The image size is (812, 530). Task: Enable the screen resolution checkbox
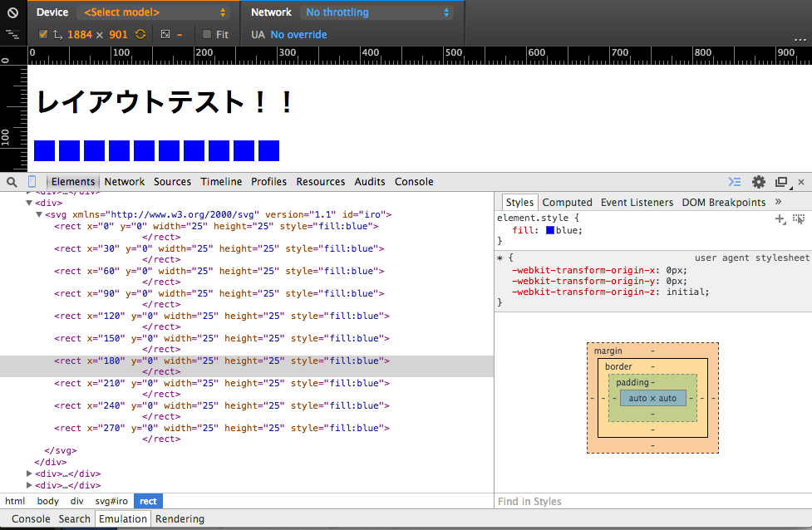pyautogui.click(x=43, y=34)
